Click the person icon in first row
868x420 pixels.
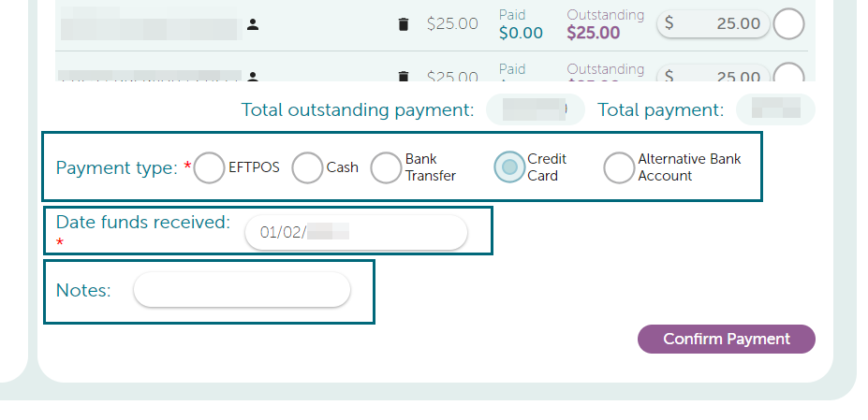(253, 24)
